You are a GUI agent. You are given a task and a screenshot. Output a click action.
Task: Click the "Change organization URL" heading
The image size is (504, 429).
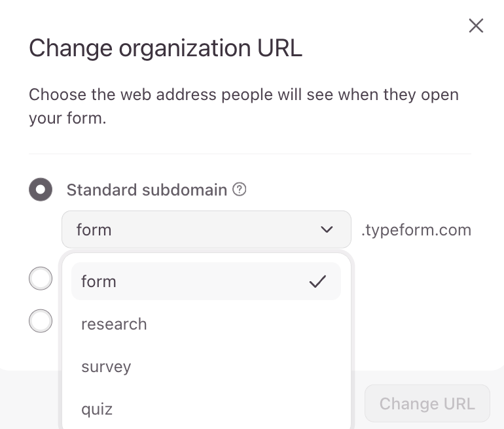tap(166, 48)
